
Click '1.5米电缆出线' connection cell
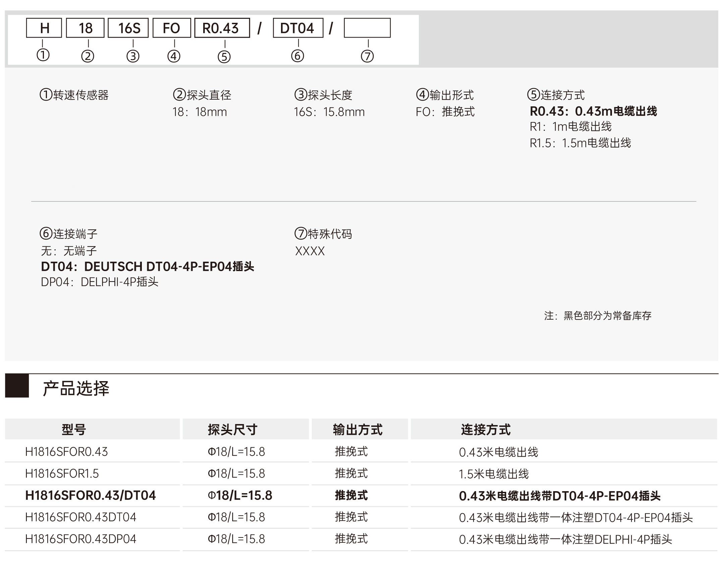494,474
